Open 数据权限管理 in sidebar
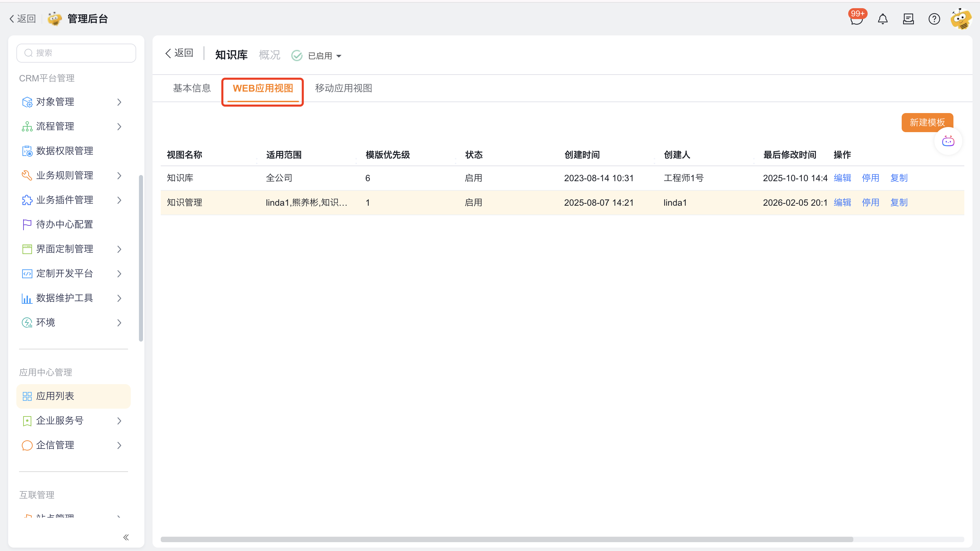Image resolution: width=980 pixels, height=551 pixels. tap(65, 151)
